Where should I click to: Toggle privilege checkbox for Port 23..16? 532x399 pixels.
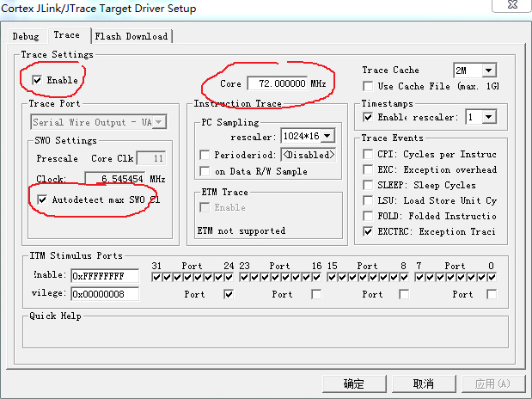316,294
